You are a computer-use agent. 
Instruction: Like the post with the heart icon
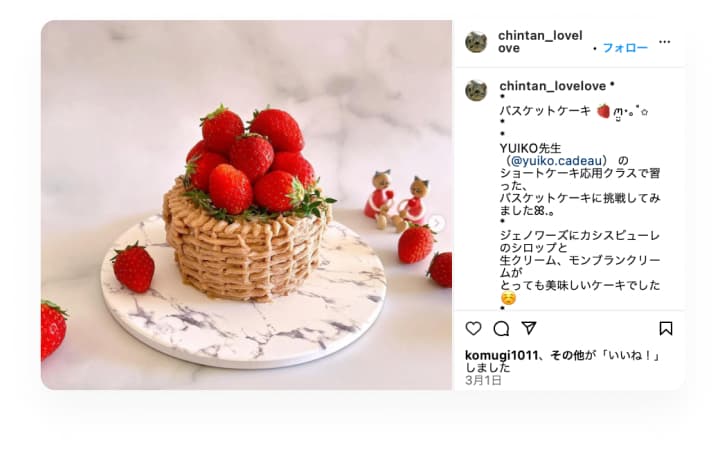coord(473,328)
